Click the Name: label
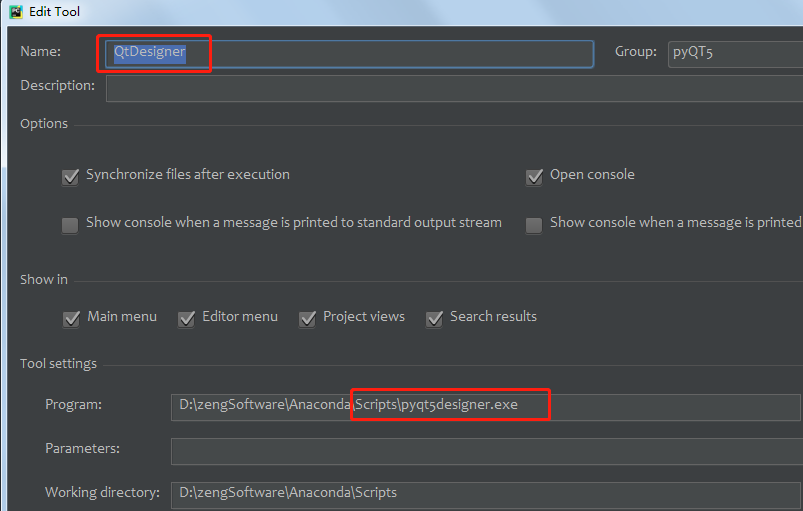The image size is (803, 511). [x=40, y=52]
